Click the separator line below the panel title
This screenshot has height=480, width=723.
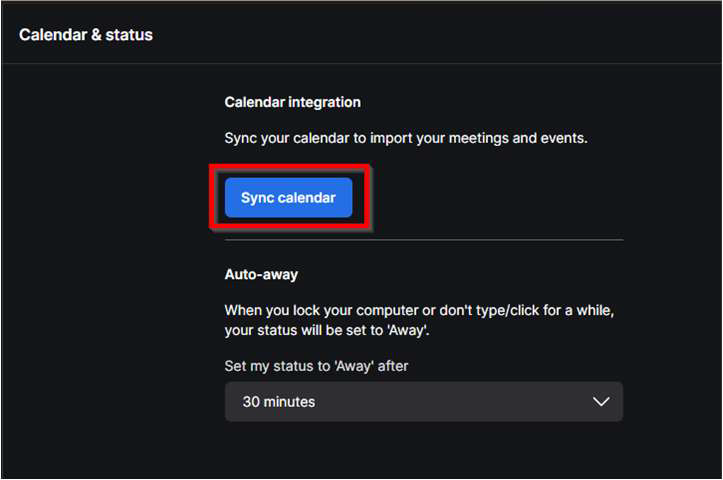click(360, 64)
